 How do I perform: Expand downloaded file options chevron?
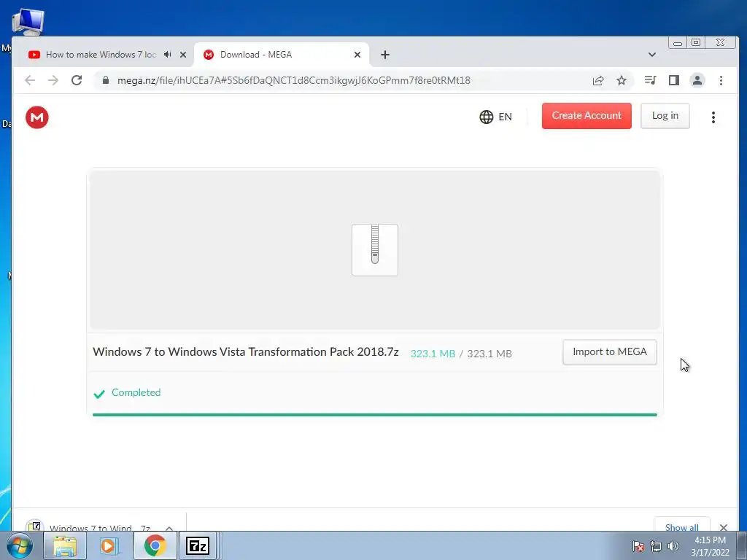coord(169,528)
